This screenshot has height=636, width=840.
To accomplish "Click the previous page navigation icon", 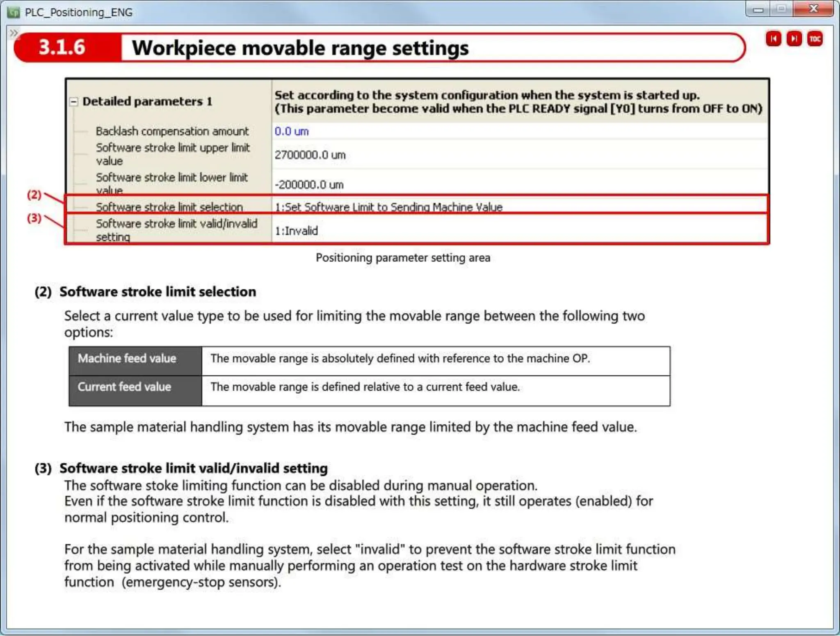I will 774,39.
